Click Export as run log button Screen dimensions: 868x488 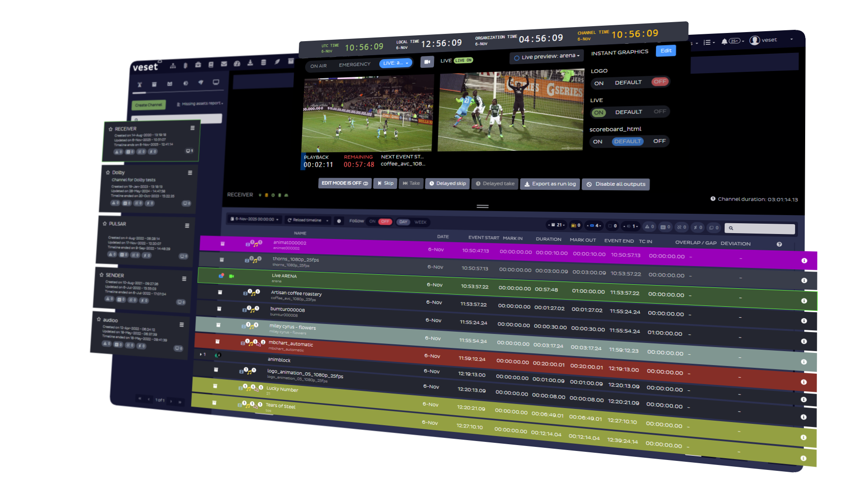[x=550, y=184]
